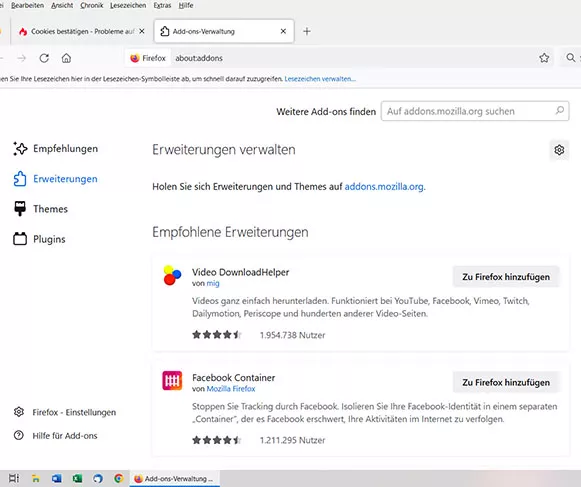
Task: Click the Video DownloadHelper extension icon
Action: click(172, 275)
